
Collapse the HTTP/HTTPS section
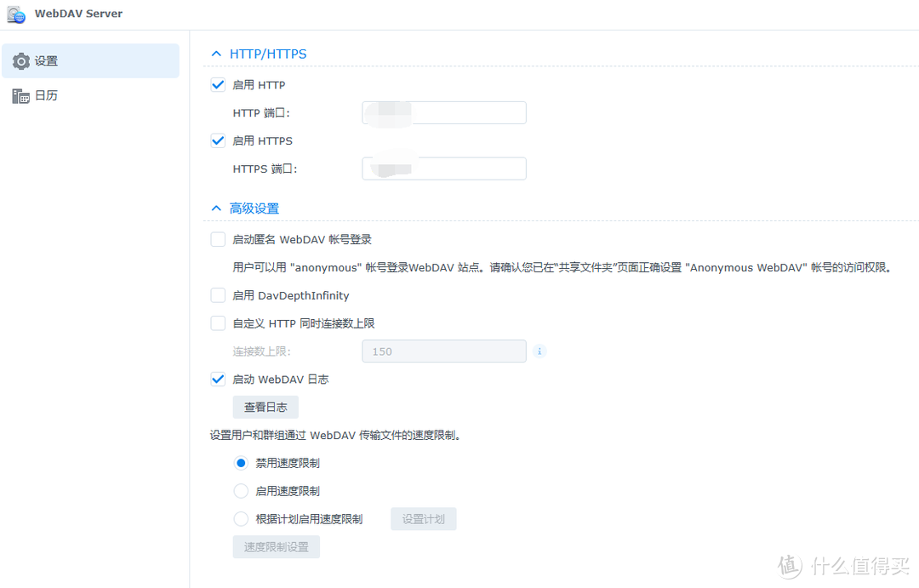coord(215,53)
